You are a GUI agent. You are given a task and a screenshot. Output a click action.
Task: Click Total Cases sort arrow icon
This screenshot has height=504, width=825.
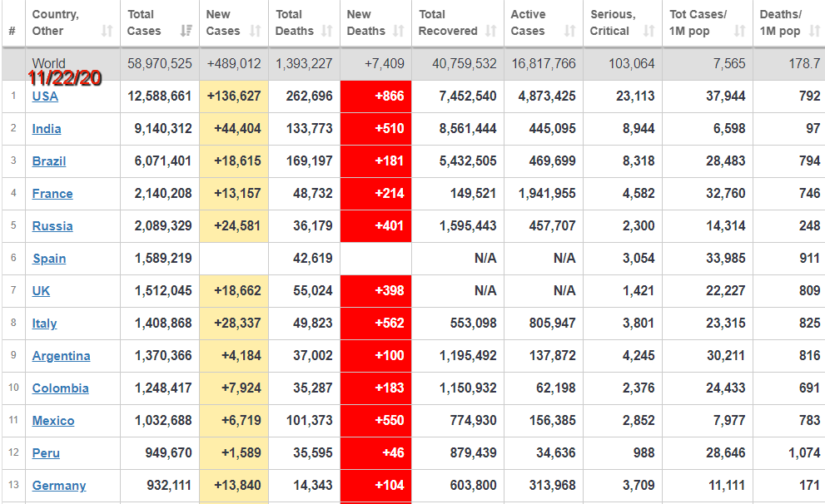pos(186,32)
